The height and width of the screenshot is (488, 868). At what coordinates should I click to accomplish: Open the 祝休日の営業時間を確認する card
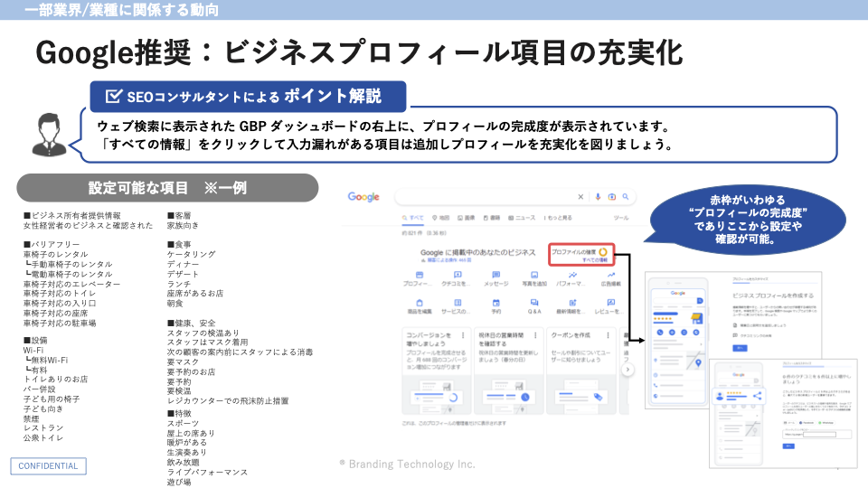509,371
